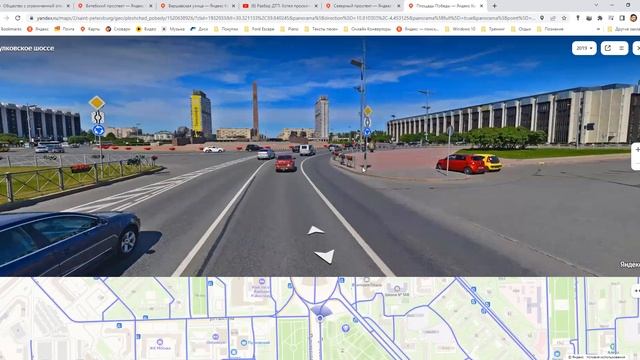This screenshot has width=640, height=360.
Task: Open the tab search chevron dropdown
Action: [596, 5]
